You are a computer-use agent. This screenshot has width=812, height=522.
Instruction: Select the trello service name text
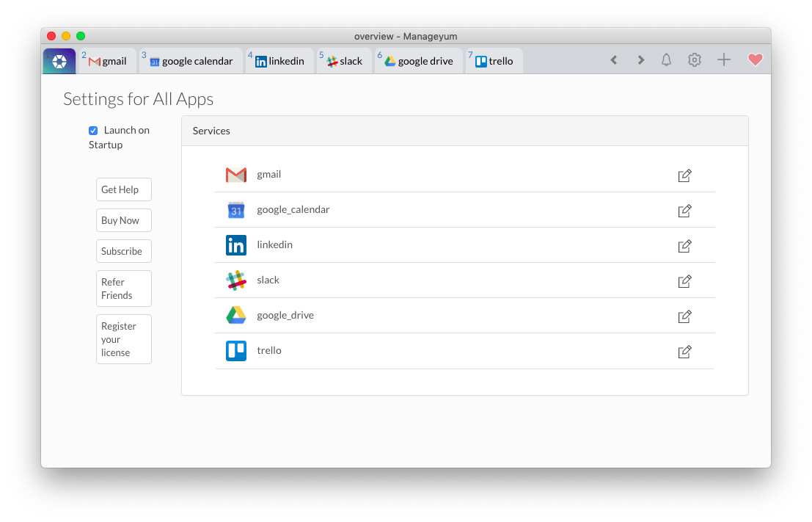(269, 350)
